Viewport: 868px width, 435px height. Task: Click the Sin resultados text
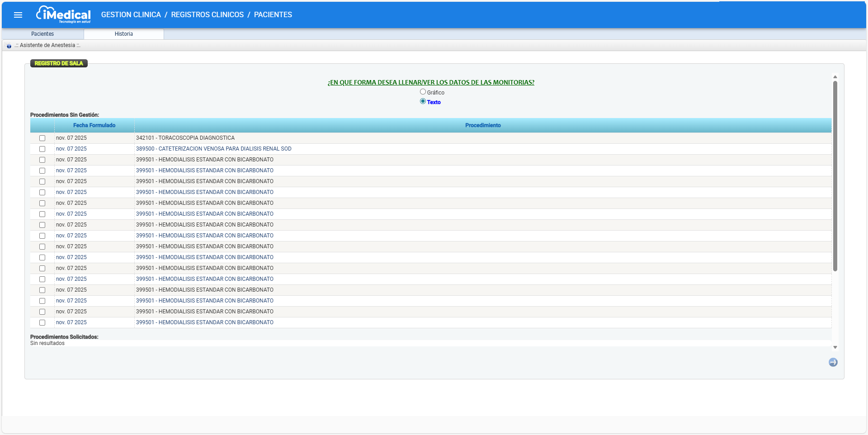47,343
